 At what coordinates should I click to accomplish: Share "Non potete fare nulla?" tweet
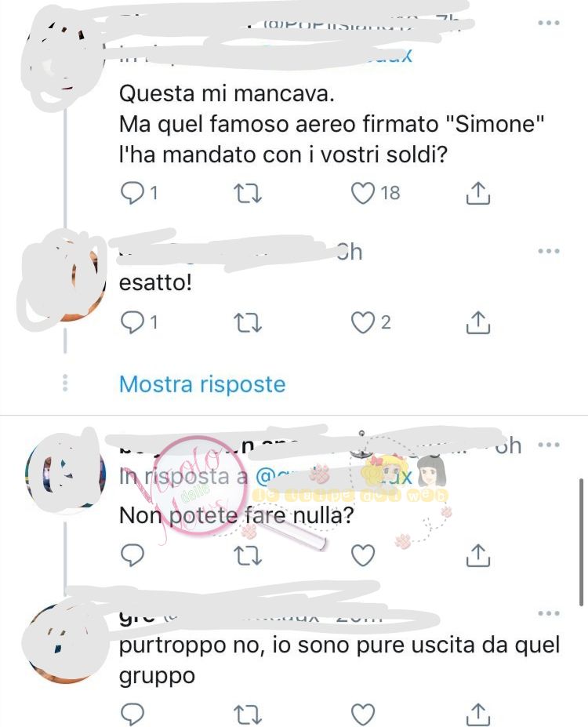pos(477,555)
